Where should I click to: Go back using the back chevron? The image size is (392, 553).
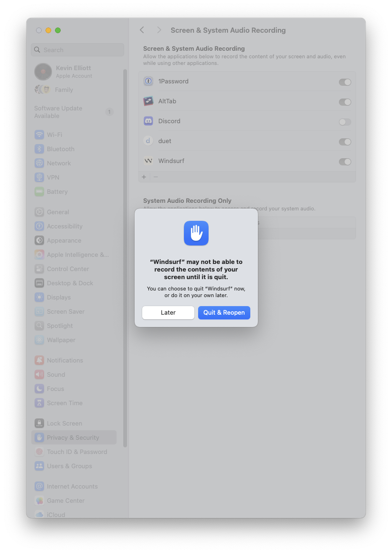coord(142,30)
